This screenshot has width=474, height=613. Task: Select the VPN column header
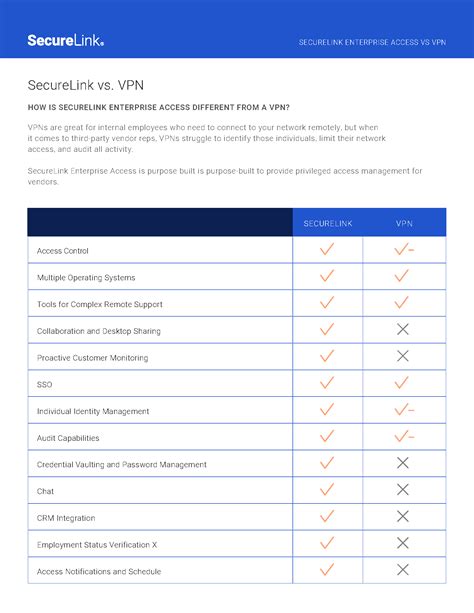point(404,223)
